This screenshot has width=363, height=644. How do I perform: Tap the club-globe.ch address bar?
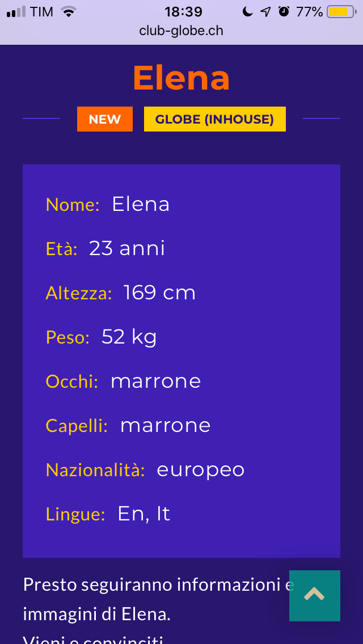click(181, 31)
